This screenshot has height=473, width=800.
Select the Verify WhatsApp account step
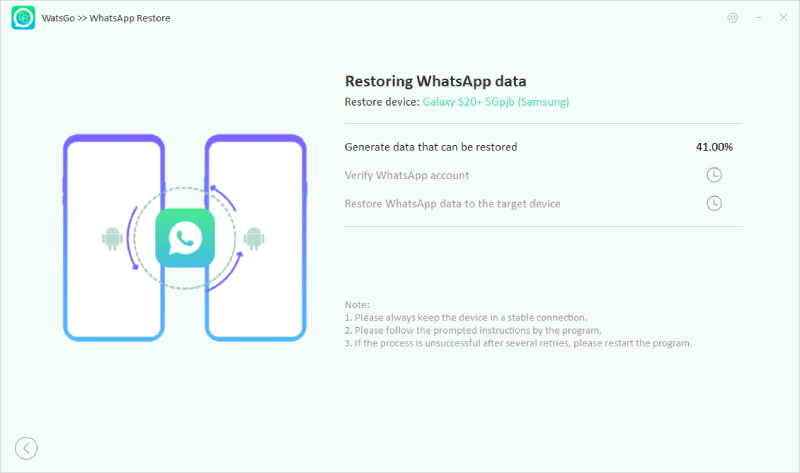407,175
